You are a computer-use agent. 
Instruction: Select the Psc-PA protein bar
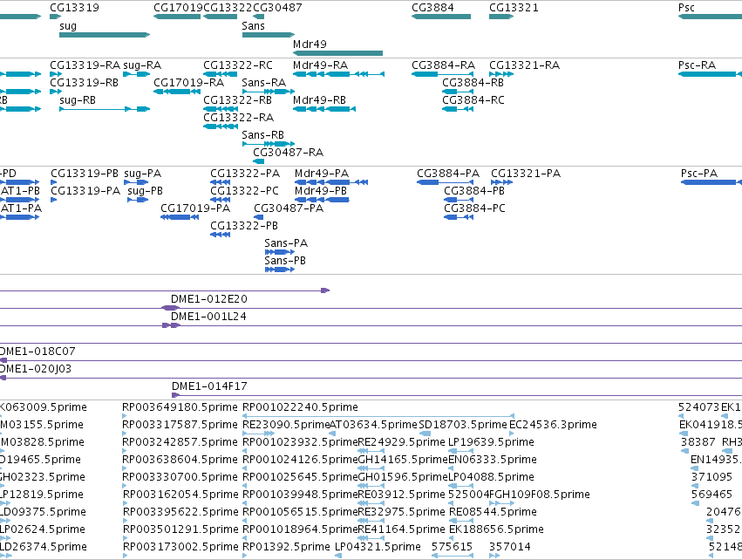pos(711,182)
